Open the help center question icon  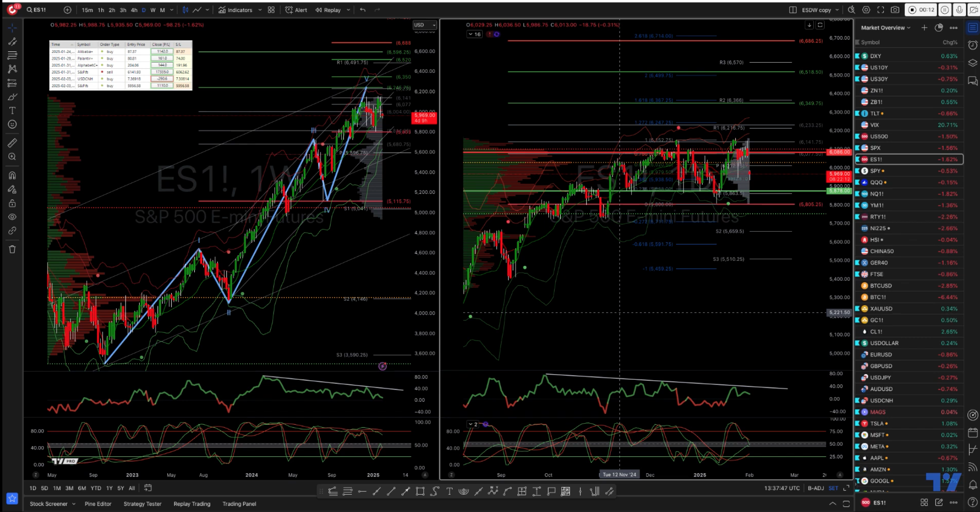pyautogui.click(x=973, y=502)
